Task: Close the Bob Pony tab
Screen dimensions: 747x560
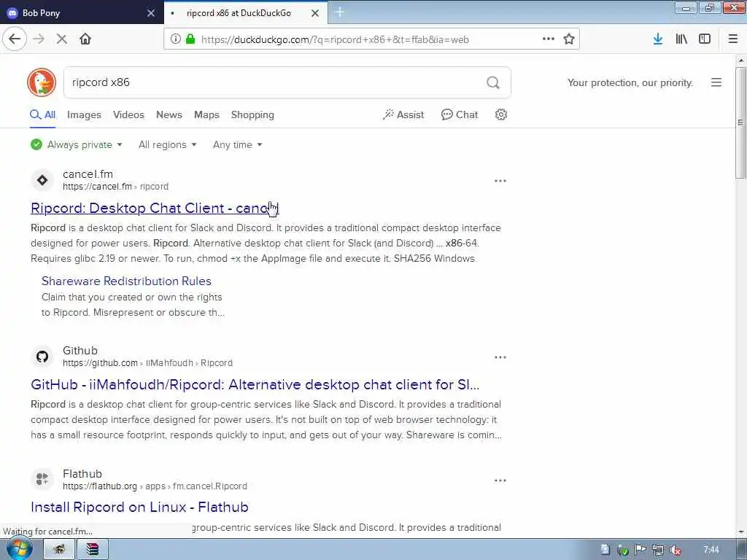Action: point(151,13)
